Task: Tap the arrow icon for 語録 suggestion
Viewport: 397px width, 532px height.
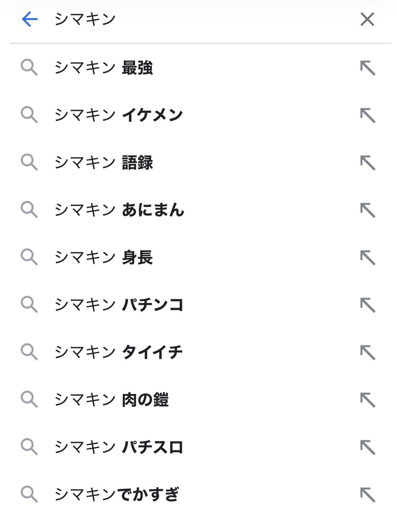Action: pos(367,163)
